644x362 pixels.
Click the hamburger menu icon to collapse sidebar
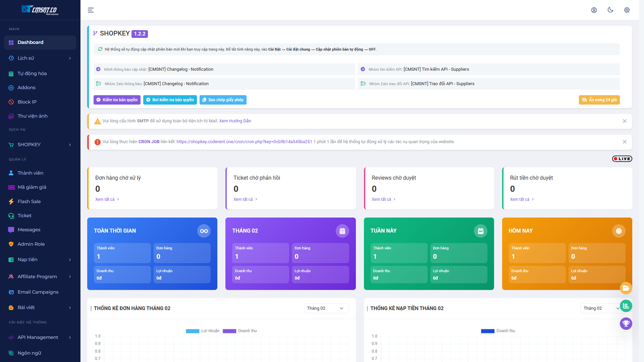tap(91, 10)
